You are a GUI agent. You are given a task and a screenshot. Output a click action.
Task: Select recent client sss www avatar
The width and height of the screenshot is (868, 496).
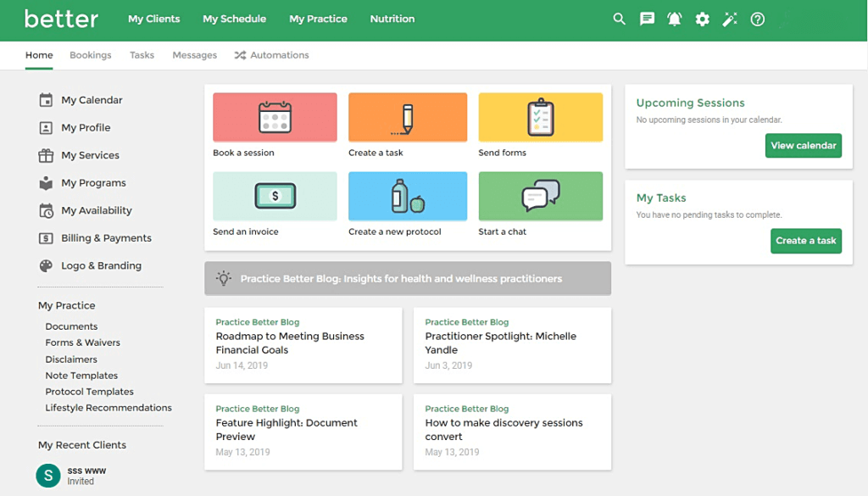pyautogui.click(x=48, y=476)
